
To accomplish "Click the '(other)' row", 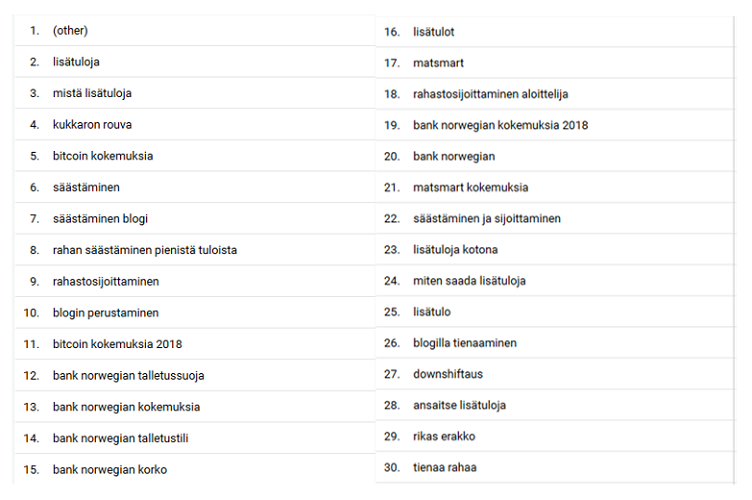I will (x=71, y=31).
